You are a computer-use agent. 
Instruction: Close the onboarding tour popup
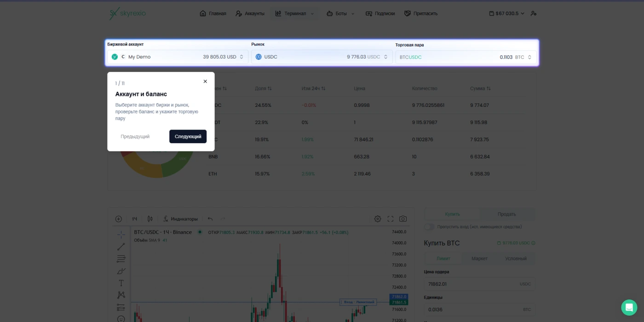[x=205, y=81]
